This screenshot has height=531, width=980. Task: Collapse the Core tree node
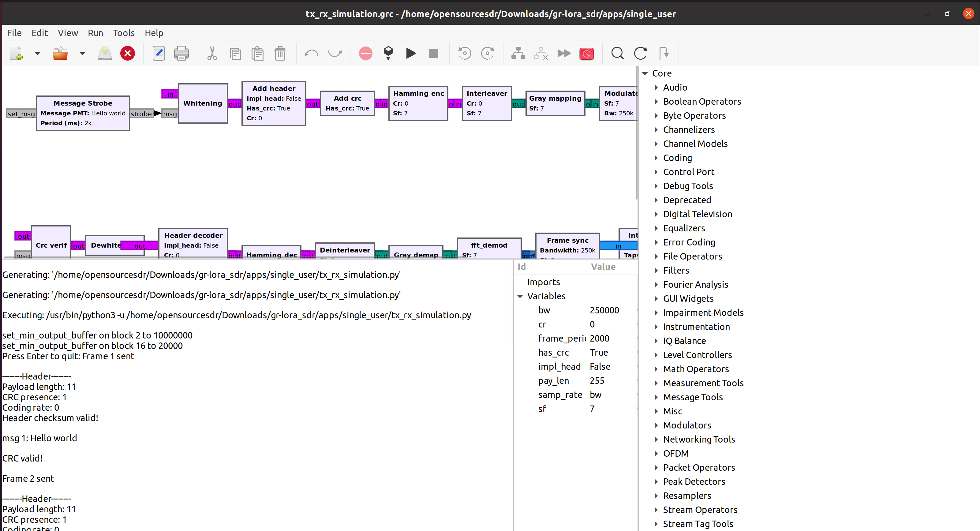[x=645, y=73]
